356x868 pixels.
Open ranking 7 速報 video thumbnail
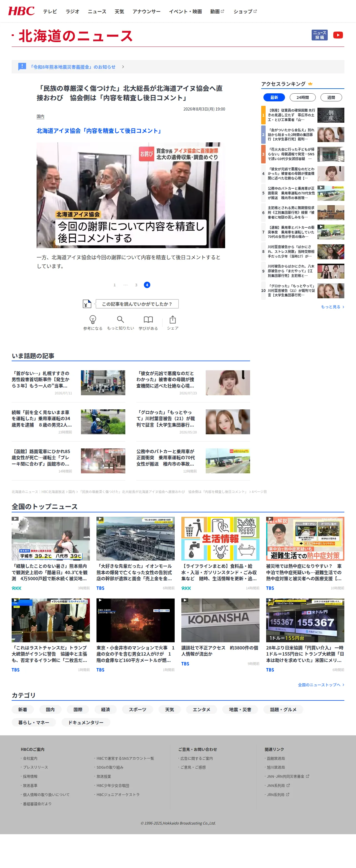(x=331, y=232)
